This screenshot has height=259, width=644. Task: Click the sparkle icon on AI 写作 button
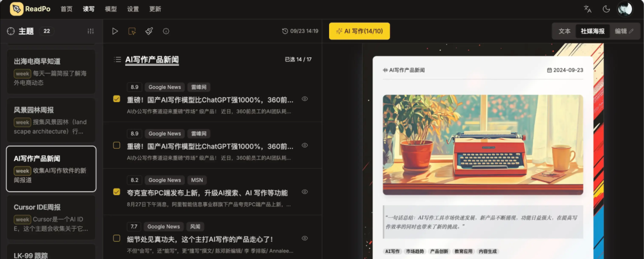(x=339, y=31)
